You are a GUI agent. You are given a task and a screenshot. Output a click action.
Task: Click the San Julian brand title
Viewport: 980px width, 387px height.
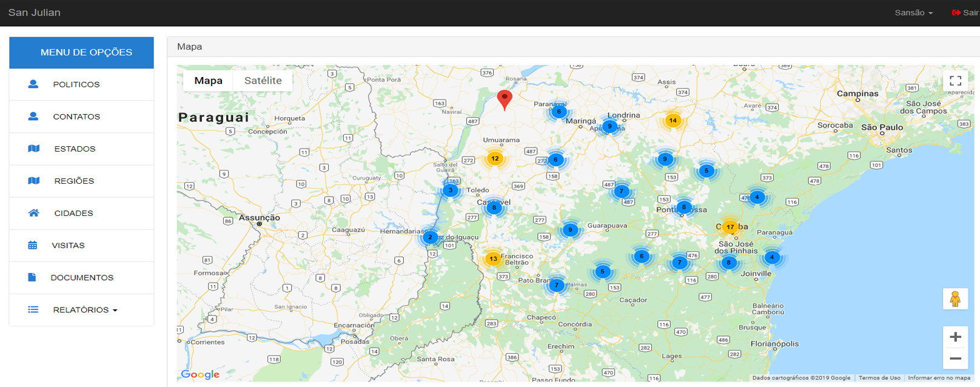[x=35, y=13]
